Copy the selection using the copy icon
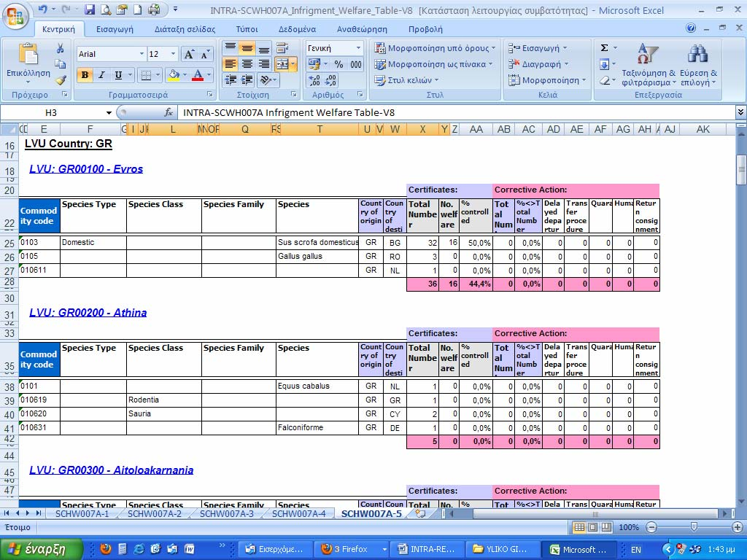The width and height of the screenshot is (747, 560). 60,64
